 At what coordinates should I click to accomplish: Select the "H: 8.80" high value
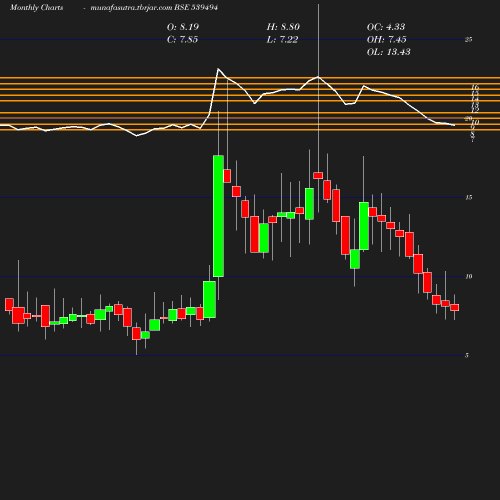283,27
